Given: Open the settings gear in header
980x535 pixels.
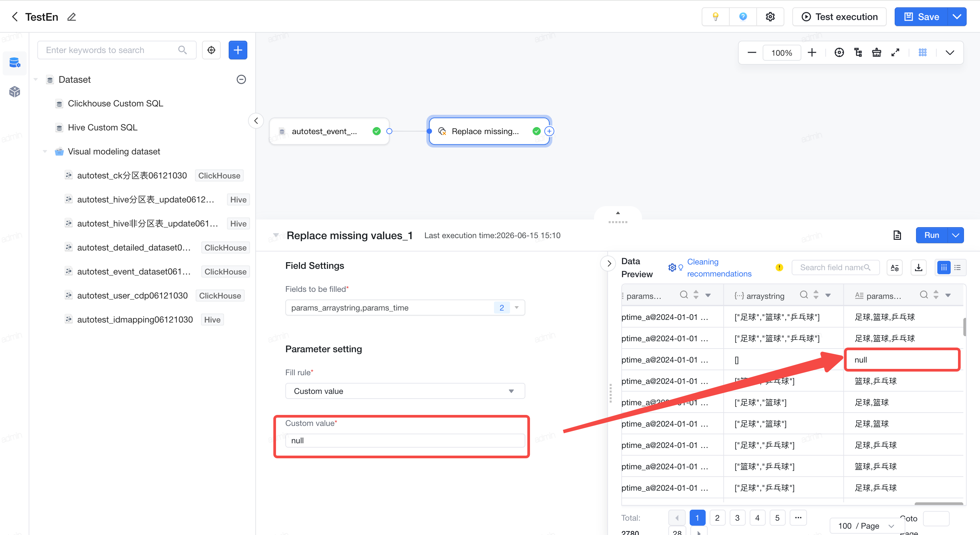Looking at the screenshot, I should (x=770, y=17).
